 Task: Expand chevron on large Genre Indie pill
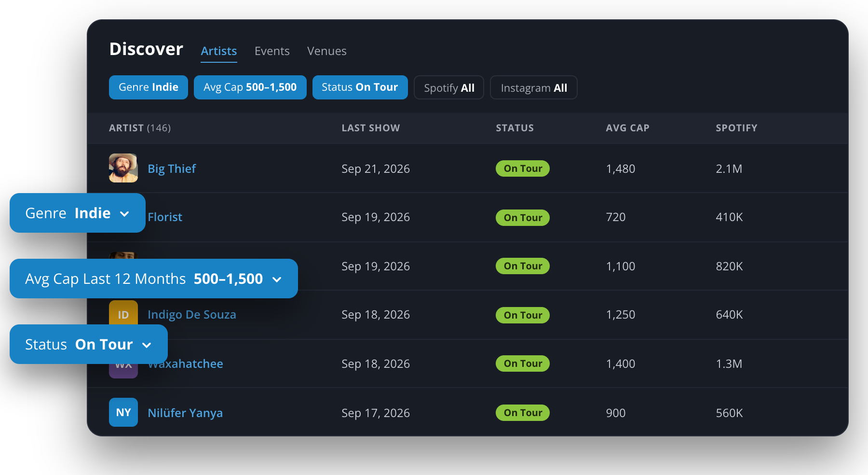[124, 214]
